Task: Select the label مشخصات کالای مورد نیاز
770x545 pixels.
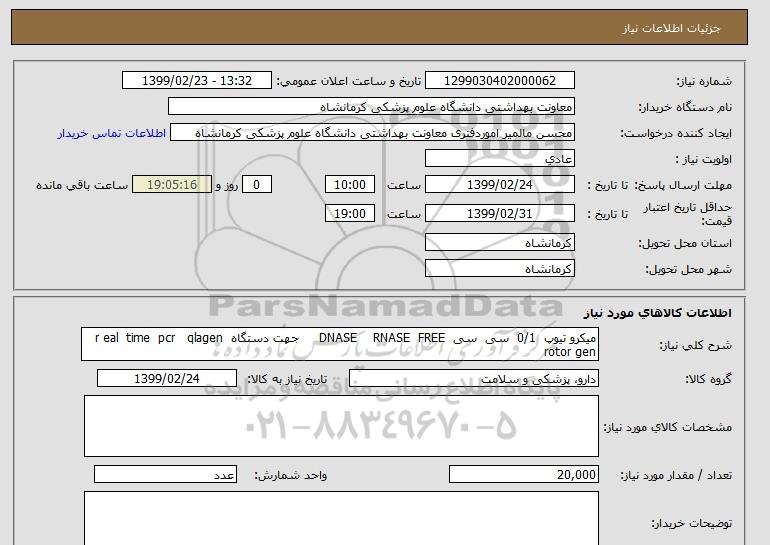Action: [668, 427]
